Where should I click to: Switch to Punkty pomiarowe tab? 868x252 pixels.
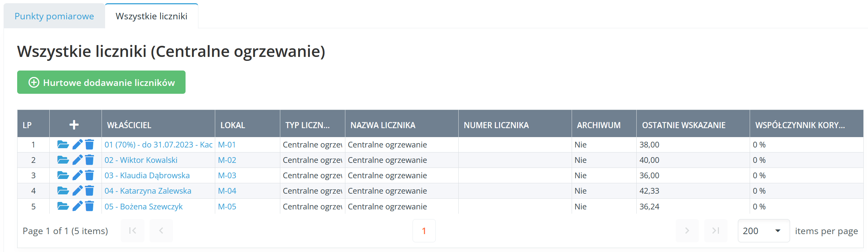(x=54, y=16)
